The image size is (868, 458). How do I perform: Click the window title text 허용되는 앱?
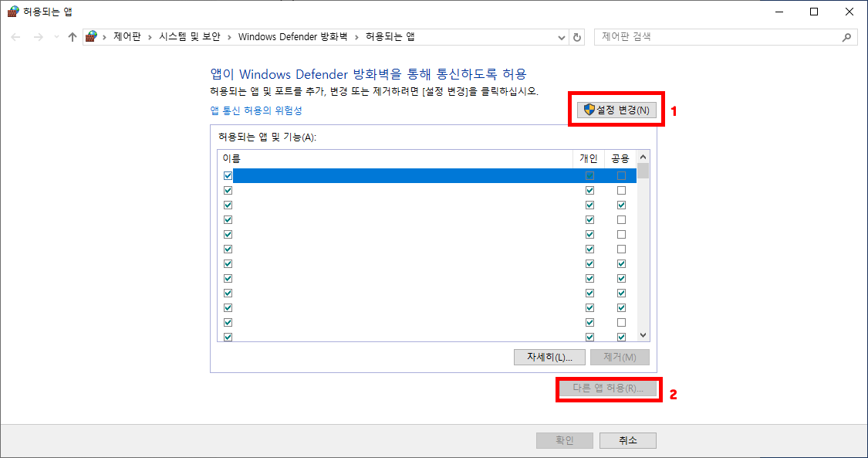[48, 12]
